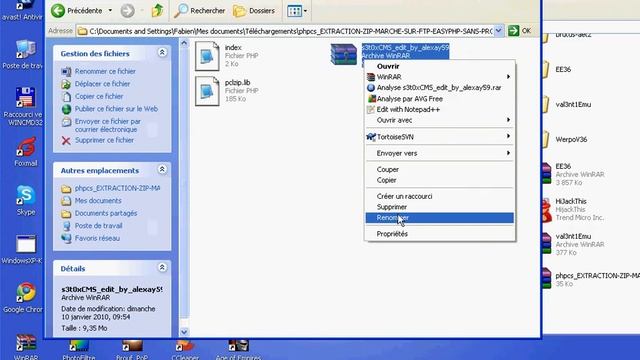Screen dimensions: 640x360
Task: Select the index PHP file icon
Action: coord(207,56)
